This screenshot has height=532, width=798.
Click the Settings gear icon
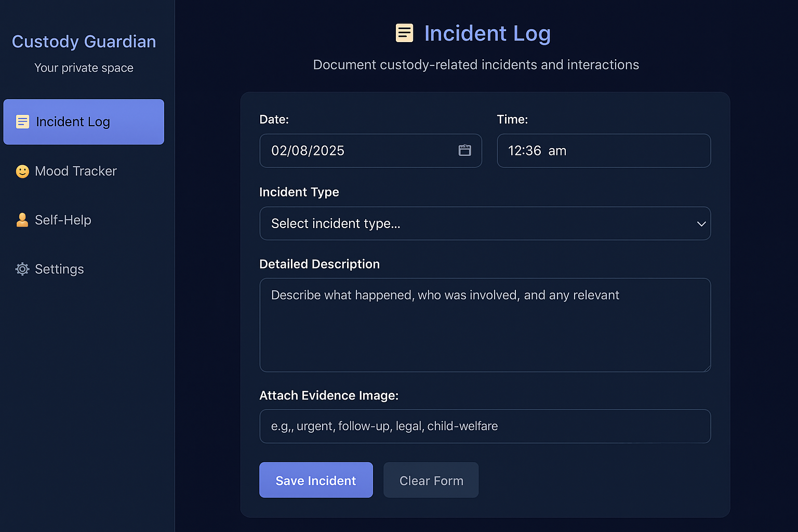click(x=22, y=269)
